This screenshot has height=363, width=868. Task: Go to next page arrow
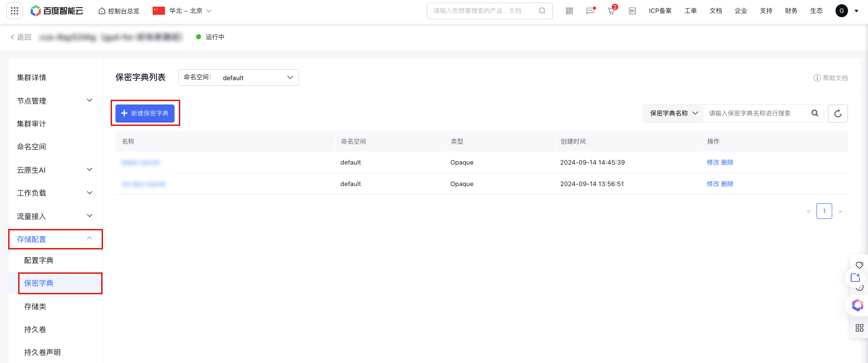point(840,211)
